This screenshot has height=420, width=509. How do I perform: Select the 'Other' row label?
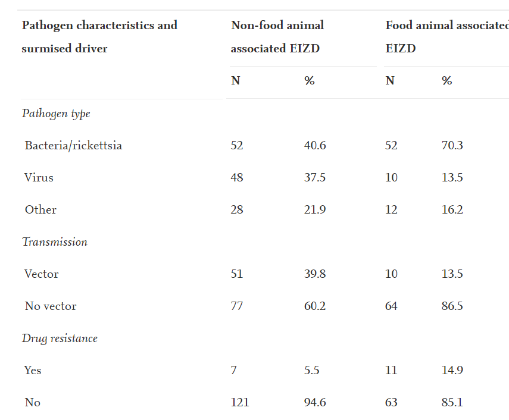click(x=40, y=209)
